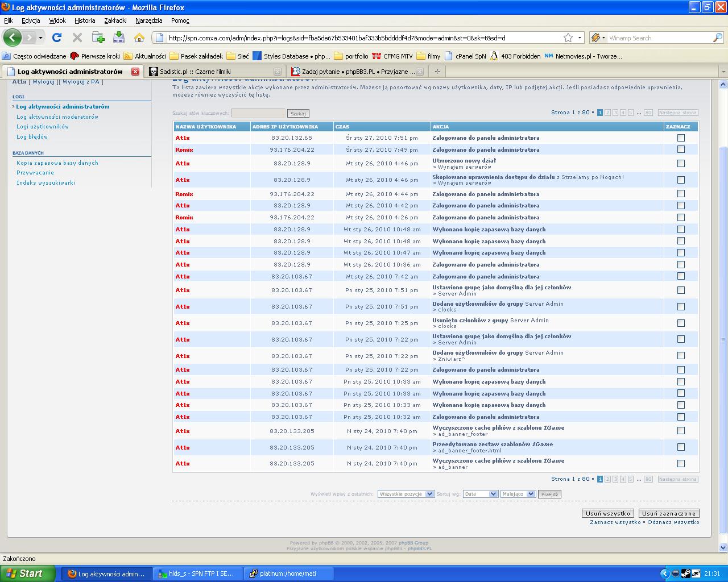728x582 pixels.
Task: Click the Przejdź button
Action: 549,494
